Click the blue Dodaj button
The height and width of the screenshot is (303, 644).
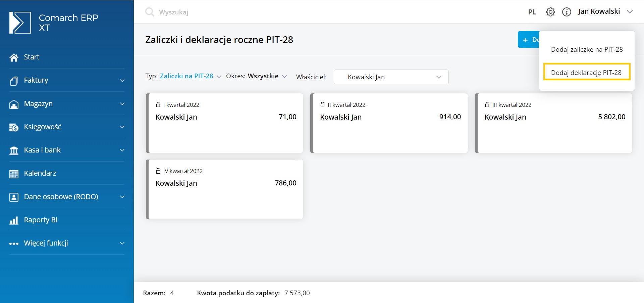[x=529, y=40]
